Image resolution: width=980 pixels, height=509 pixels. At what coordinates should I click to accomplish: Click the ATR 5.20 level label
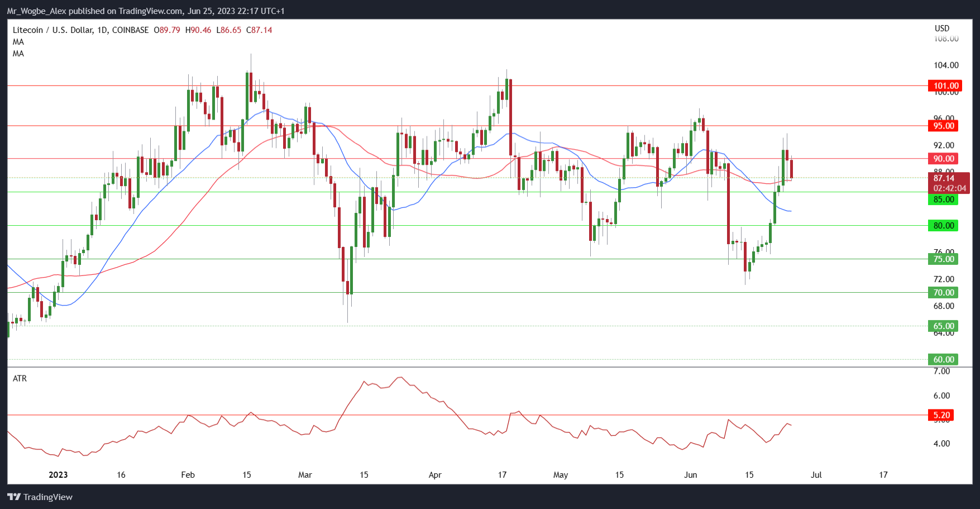pyautogui.click(x=941, y=415)
